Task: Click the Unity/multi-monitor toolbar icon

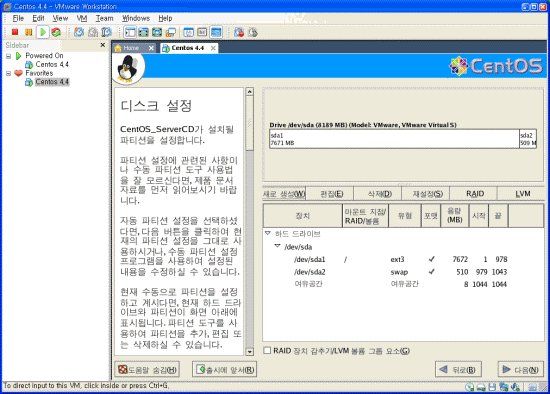Action: 170,32
